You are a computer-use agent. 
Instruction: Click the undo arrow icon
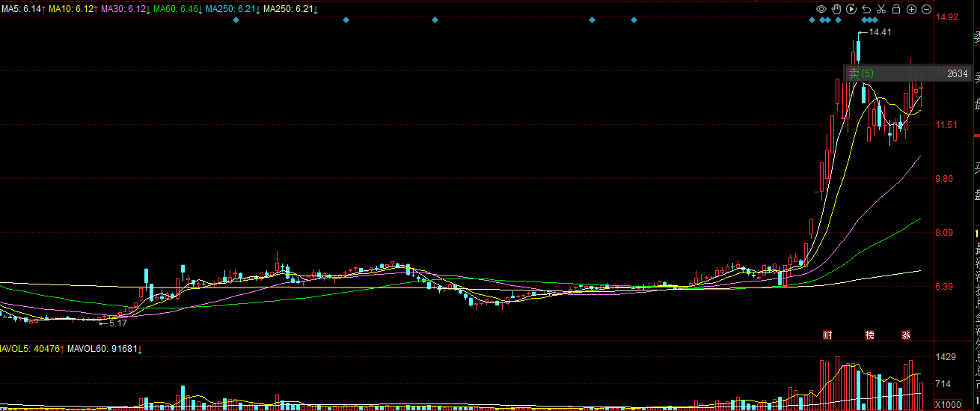click(x=866, y=9)
